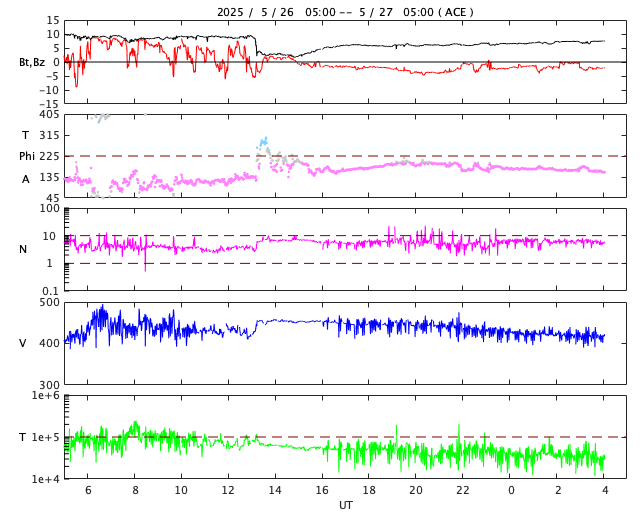The image size is (640, 512).
Task: Click the "V" speed axis label
Action: point(23,343)
